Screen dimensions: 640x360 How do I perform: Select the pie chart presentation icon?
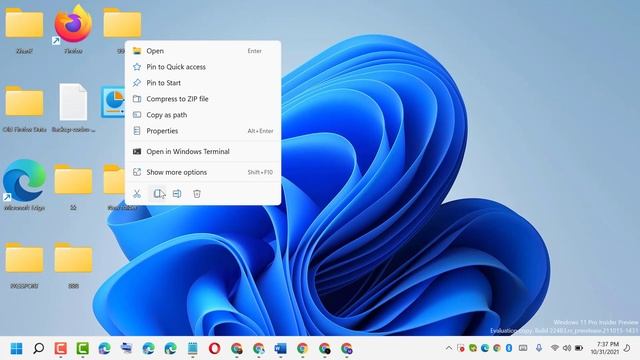click(113, 102)
